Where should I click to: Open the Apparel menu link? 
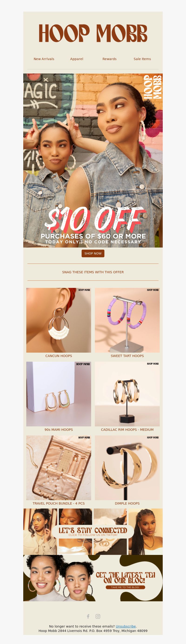[77, 59]
